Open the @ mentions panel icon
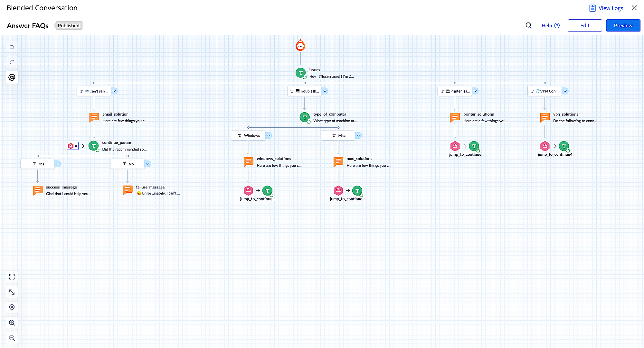This screenshot has width=644, height=348. click(12, 77)
